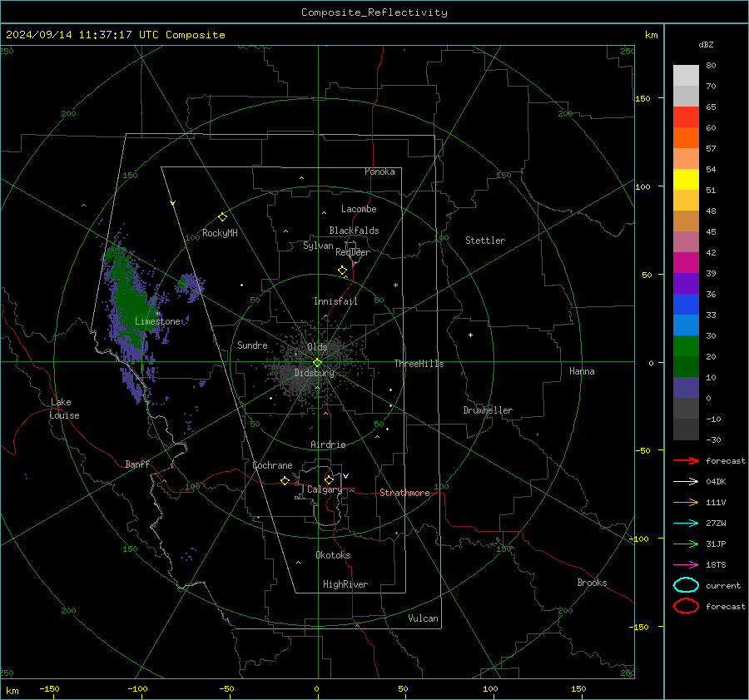Click the Blackfalds city label
Viewport: 749px width, 700px height.
(354, 231)
